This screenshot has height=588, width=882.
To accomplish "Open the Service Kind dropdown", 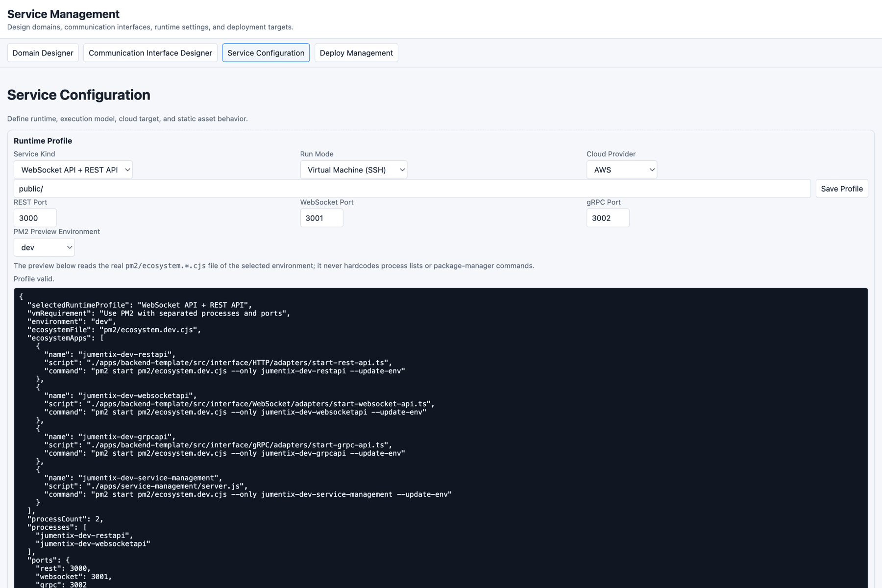I will pos(73,170).
